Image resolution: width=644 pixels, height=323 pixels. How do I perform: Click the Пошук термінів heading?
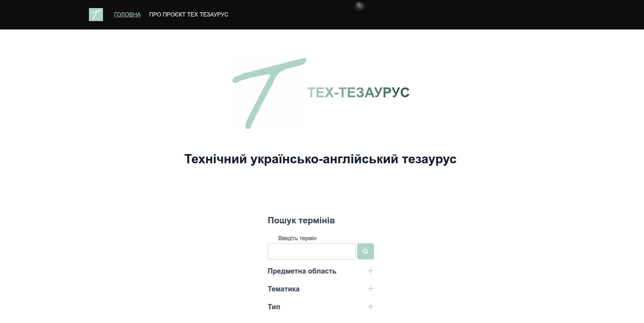coord(301,220)
